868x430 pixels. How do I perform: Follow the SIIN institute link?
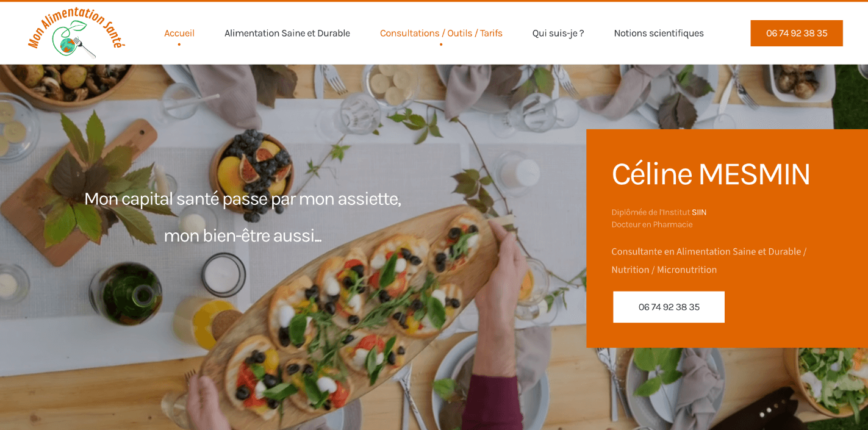[x=699, y=212]
